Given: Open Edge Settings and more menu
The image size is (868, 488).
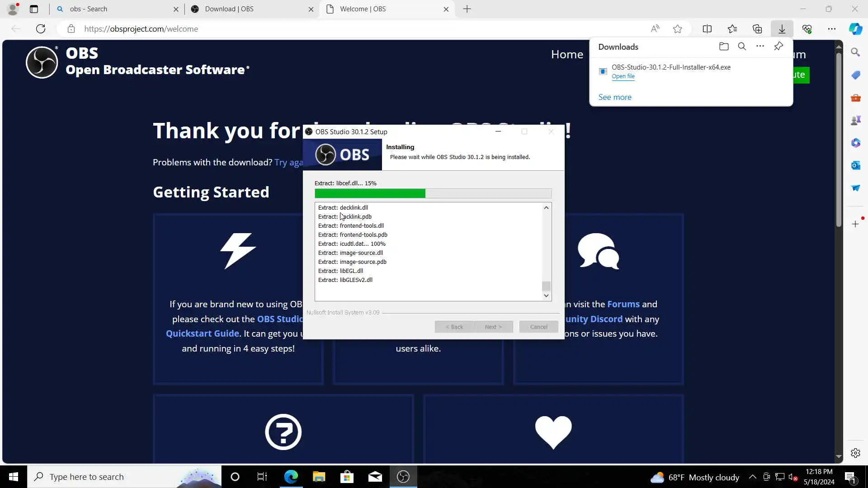Looking at the screenshot, I should pyautogui.click(x=832, y=29).
